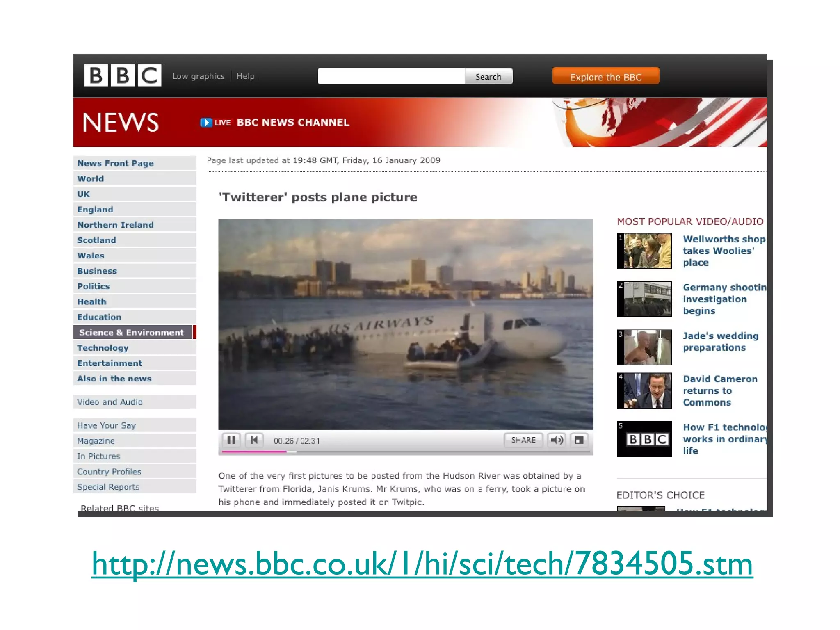Image resolution: width=840 pixels, height=630 pixels.
Task: Open Special Reports
Action: coord(135,487)
